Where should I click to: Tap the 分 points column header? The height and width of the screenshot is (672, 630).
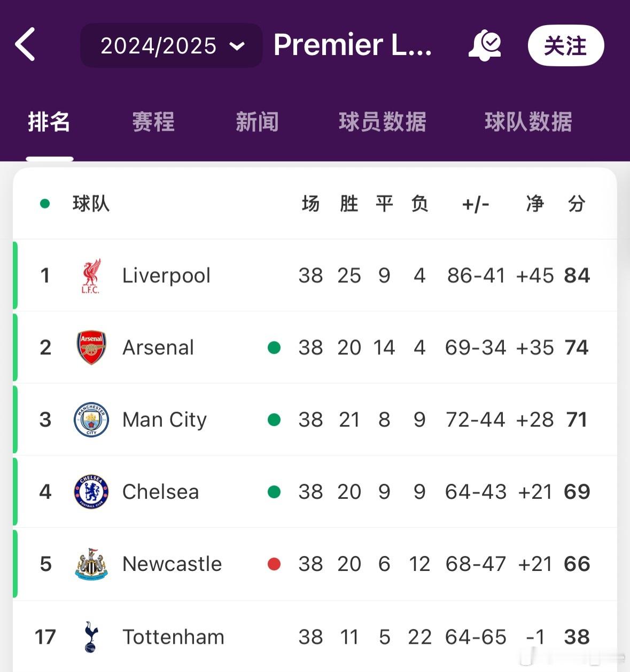tap(577, 204)
